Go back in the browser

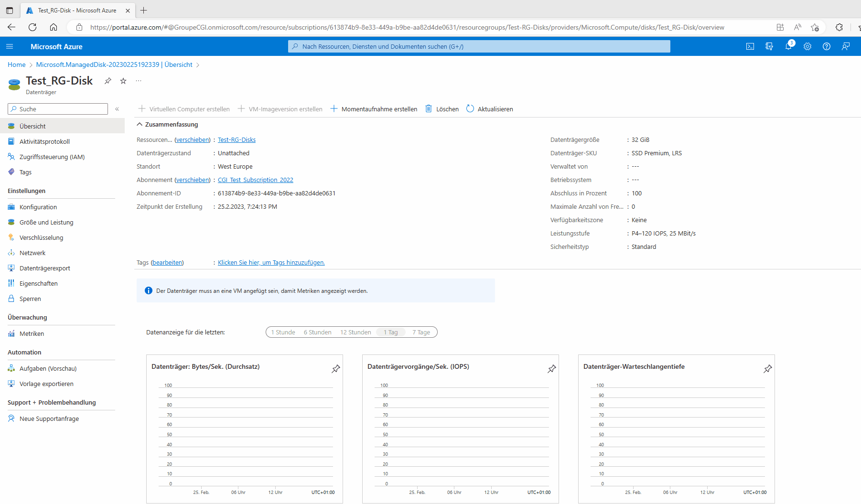click(x=11, y=27)
